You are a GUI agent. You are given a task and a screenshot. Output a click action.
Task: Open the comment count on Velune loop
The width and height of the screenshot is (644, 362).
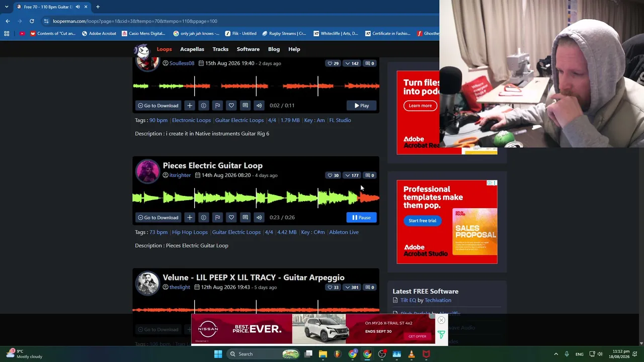(x=370, y=288)
